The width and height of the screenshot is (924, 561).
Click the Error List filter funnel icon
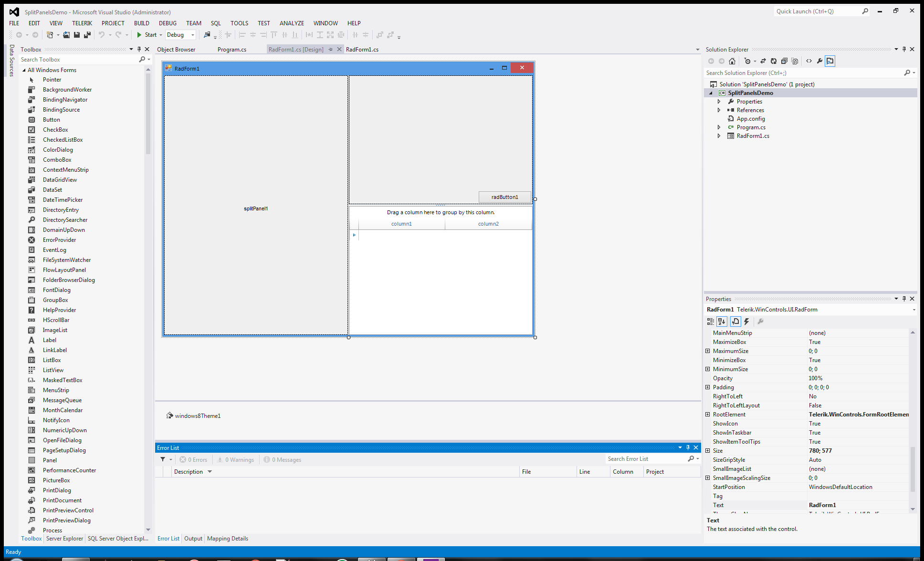click(x=163, y=459)
